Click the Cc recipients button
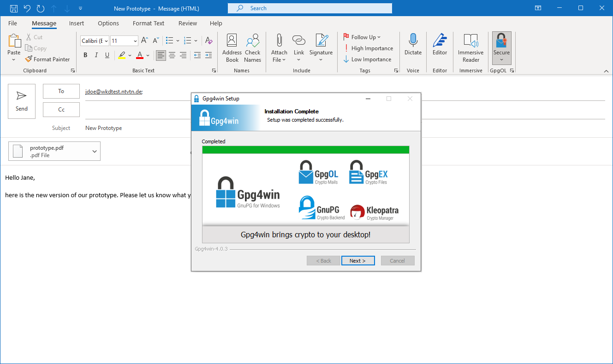This screenshot has height=364, width=613. [x=61, y=110]
